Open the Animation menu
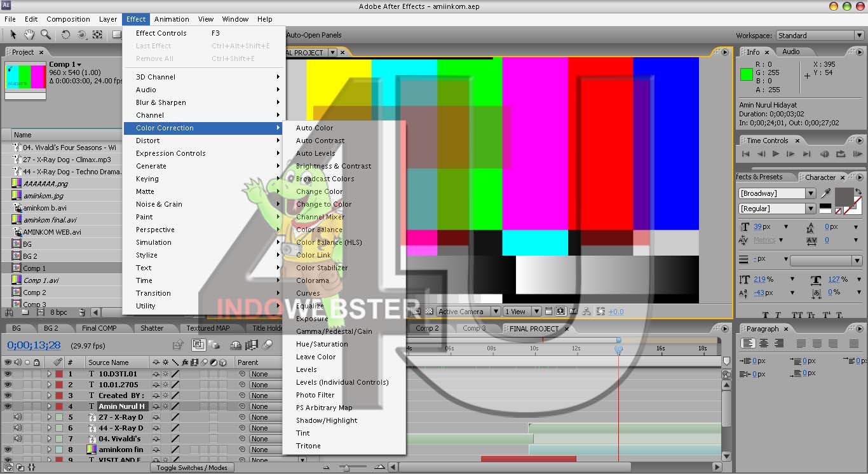Screen dimensions: 868x475 172,19
